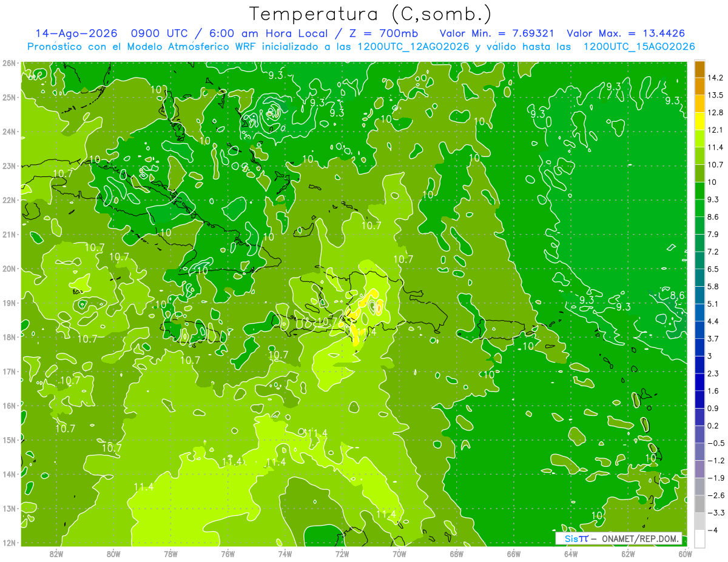728x562 pixels.
Task: Click the legend value '-4'
Action: pos(713,530)
